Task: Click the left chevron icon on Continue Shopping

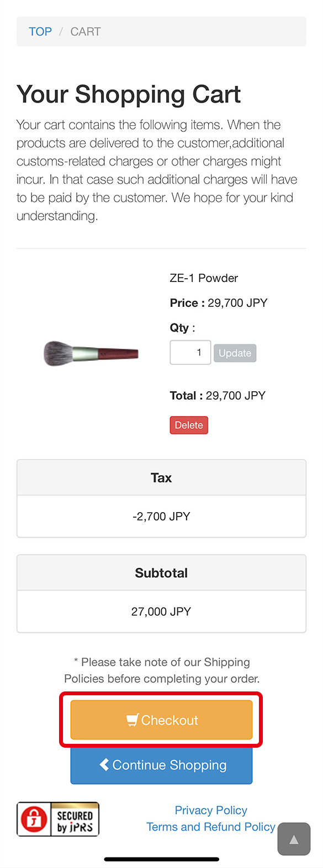Action: pyautogui.click(x=104, y=764)
